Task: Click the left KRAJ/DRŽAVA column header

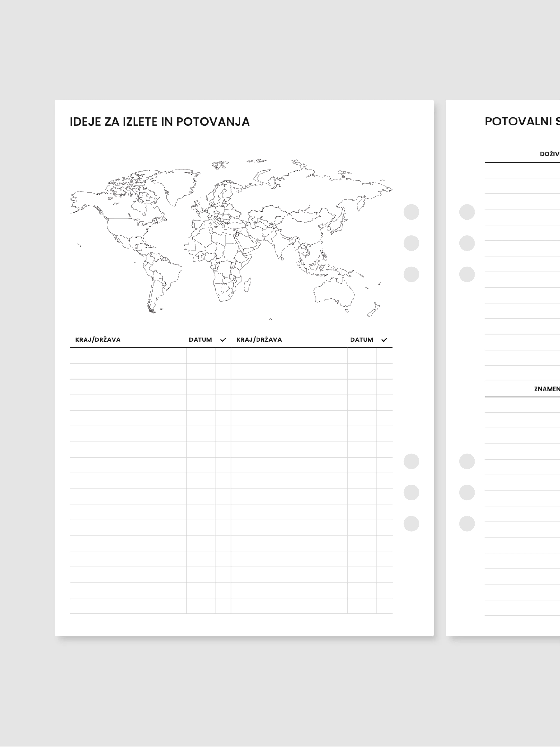Action: pyautogui.click(x=98, y=340)
